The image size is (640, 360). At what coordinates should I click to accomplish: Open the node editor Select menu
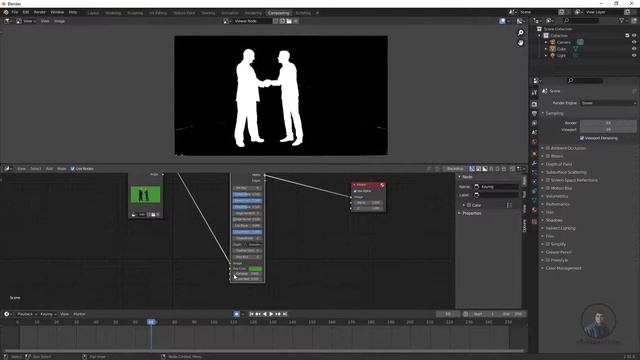pyautogui.click(x=36, y=169)
